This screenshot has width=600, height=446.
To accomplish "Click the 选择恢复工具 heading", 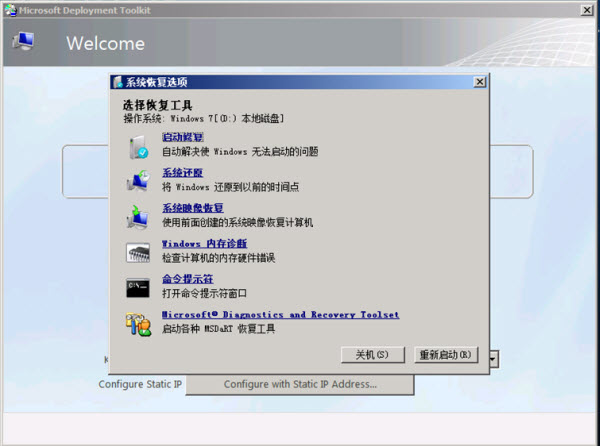I will [158, 105].
